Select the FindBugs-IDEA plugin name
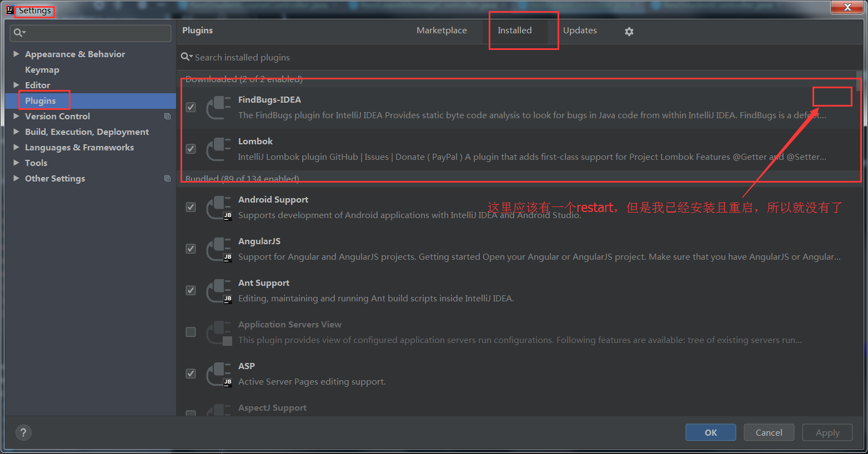 (269, 100)
